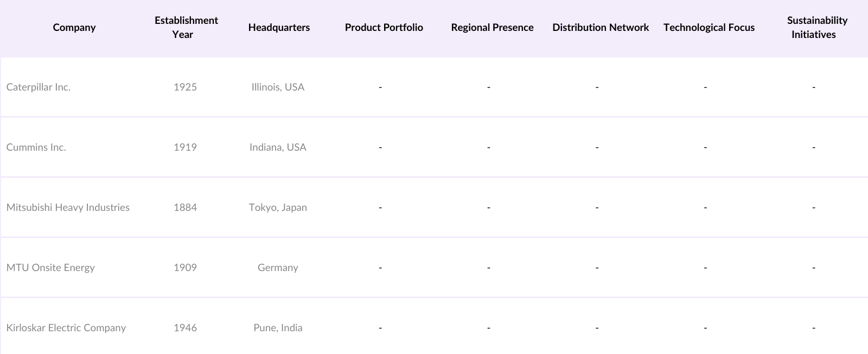Select the Regional Presence column header
The height and width of the screenshot is (354, 868).
(492, 28)
